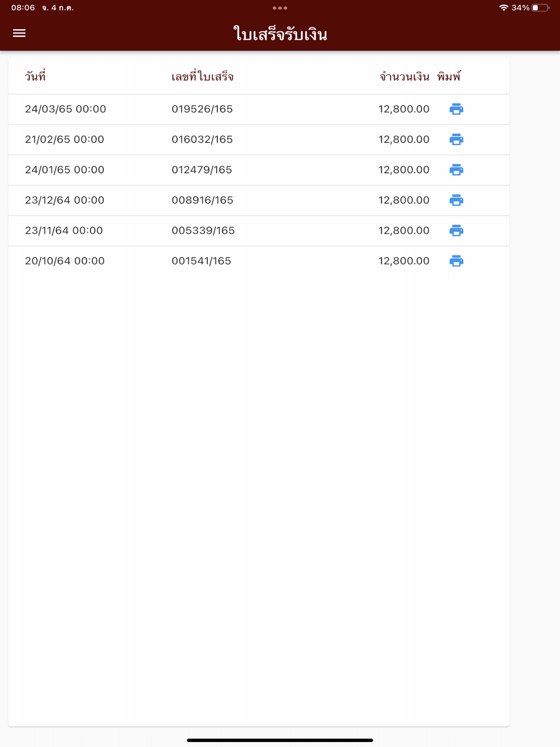
Task: Select the 12,800.00 amount for 24/01/65
Action: click(404, 170)
